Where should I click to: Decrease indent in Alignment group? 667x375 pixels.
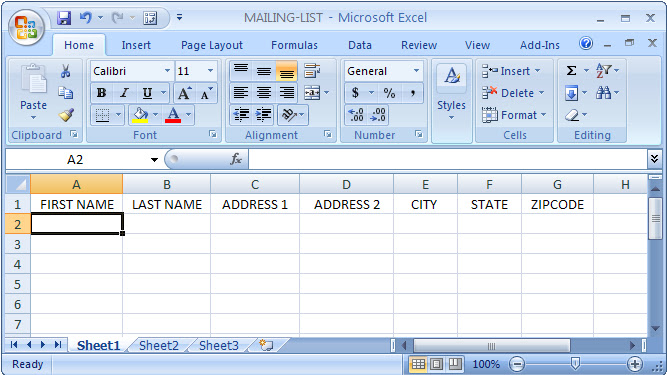click(x=241, y=115)
